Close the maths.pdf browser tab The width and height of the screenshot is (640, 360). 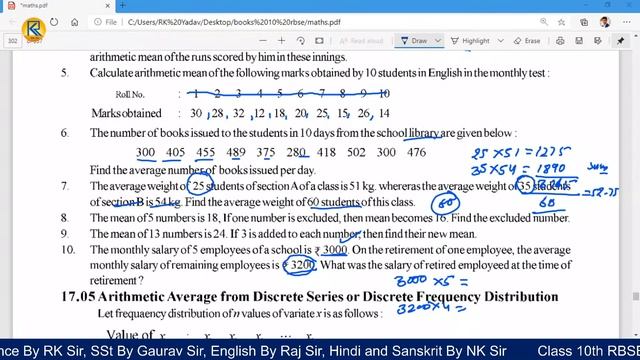coord(108,6)
